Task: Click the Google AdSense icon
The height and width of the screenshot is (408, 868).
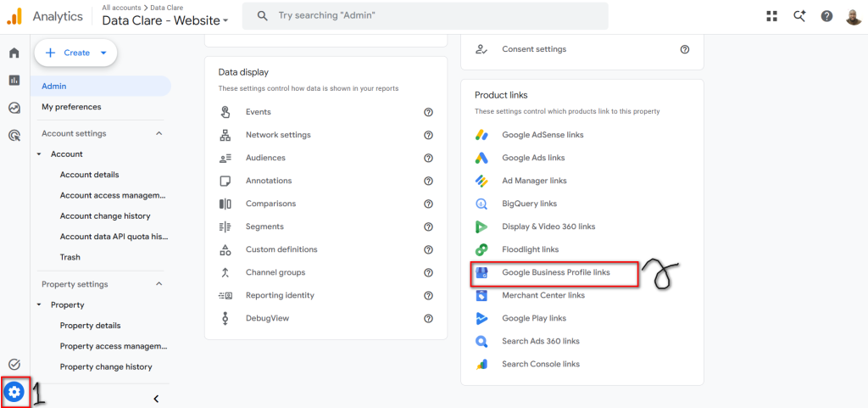Action: pyautogui.click(x=481, y=135)
